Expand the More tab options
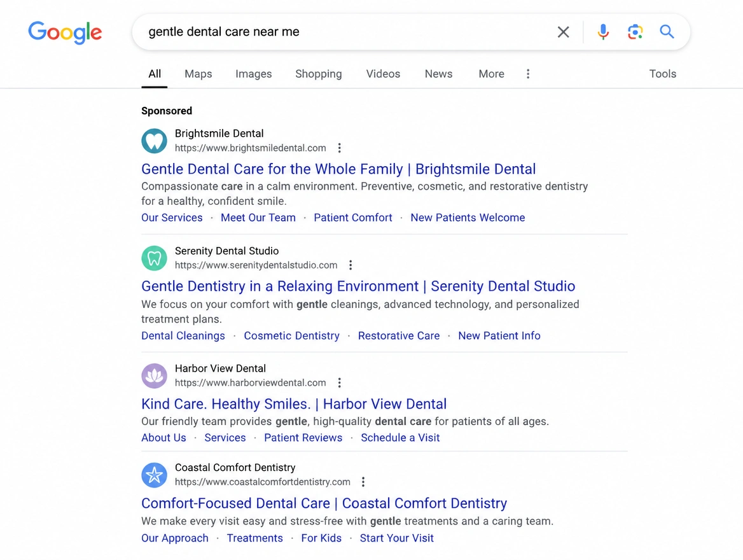743x560 pixels. [x=491, y=74]
